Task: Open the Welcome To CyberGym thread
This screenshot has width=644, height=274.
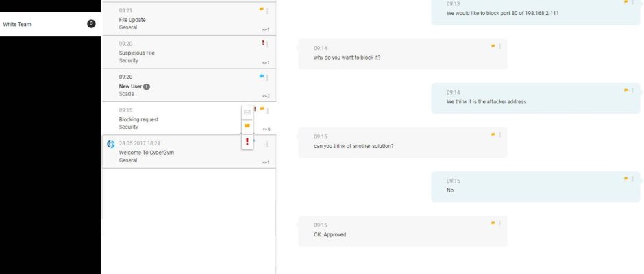Action: [x=189, y=151]
